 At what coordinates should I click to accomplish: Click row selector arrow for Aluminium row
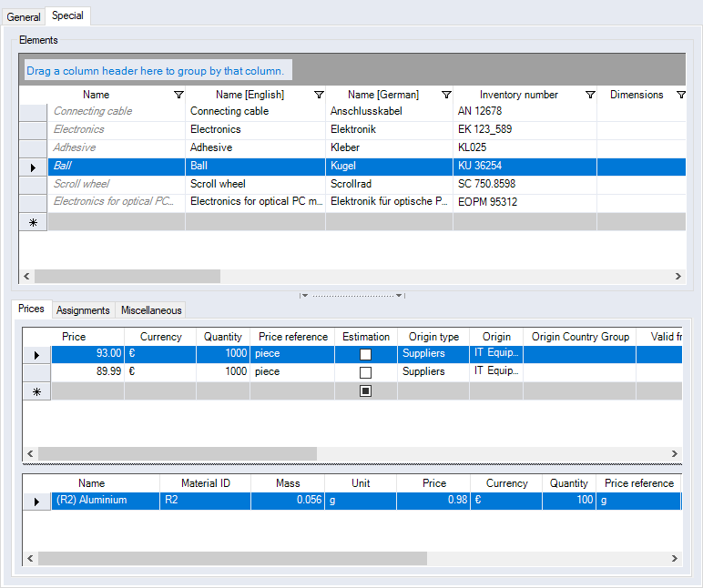pos(36,502)
